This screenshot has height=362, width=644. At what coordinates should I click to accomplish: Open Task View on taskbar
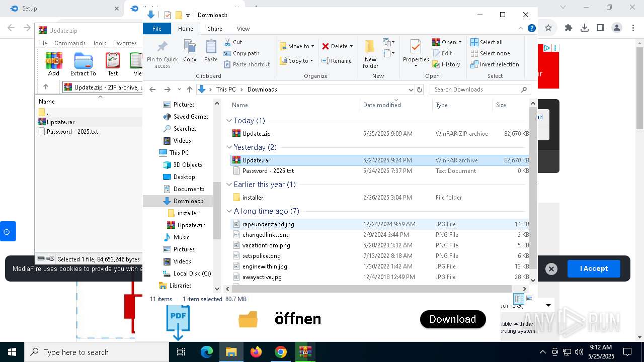tap(181, 352)
